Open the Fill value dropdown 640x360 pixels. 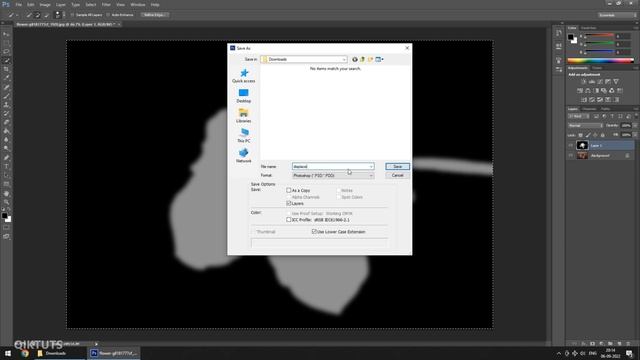[x=634, y=135]
